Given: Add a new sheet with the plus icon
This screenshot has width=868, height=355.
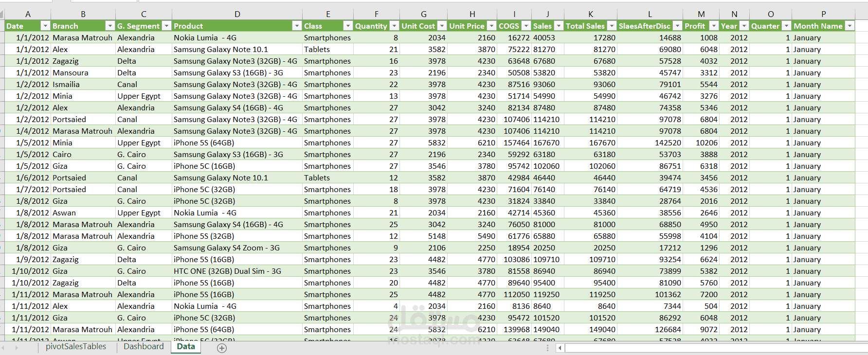Looking at the screenshot, I should pos(222,348).
